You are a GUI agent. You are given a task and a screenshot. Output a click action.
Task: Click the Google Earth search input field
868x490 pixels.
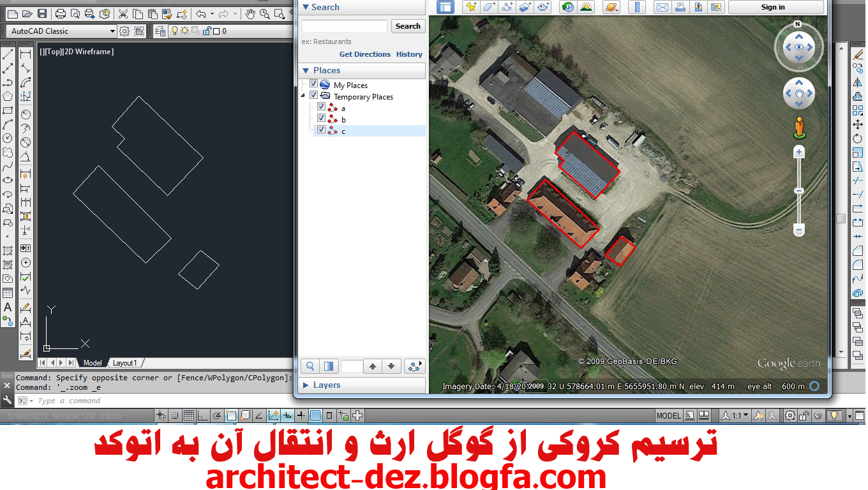pos(345,26)
